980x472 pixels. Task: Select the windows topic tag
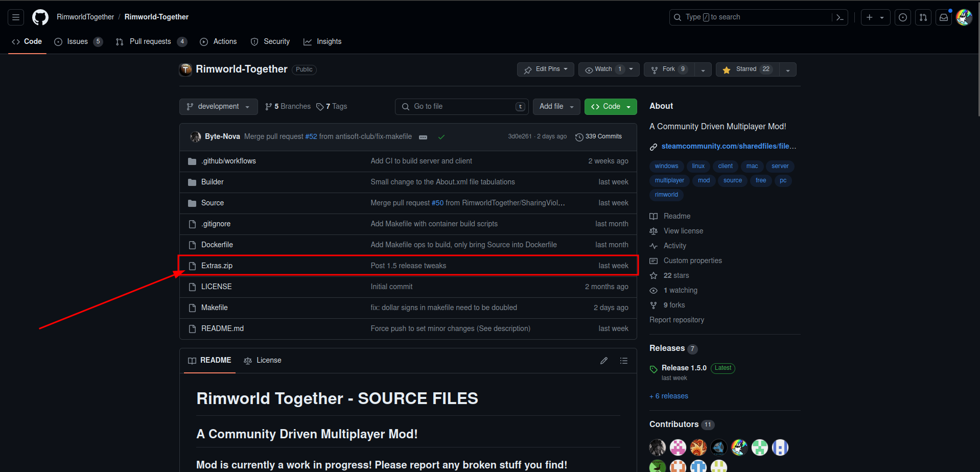click(x=666, y=166)
